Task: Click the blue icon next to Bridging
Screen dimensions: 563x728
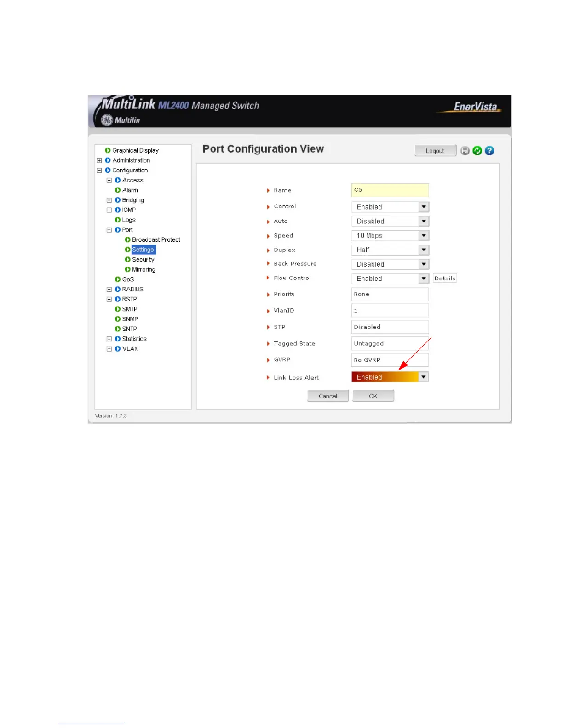Action: (118, 200)
